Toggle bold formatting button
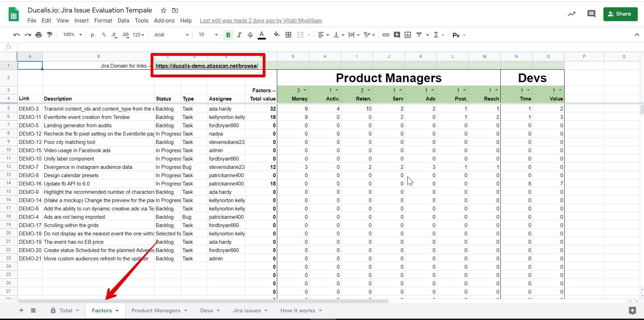Viewport: 644px width, 320px height. [228, 35]
